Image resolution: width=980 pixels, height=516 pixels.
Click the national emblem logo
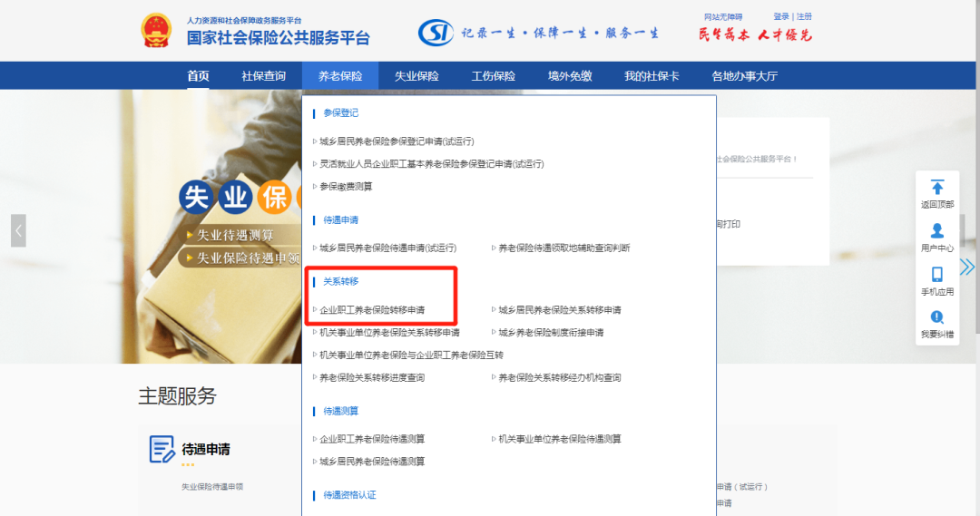162,32
